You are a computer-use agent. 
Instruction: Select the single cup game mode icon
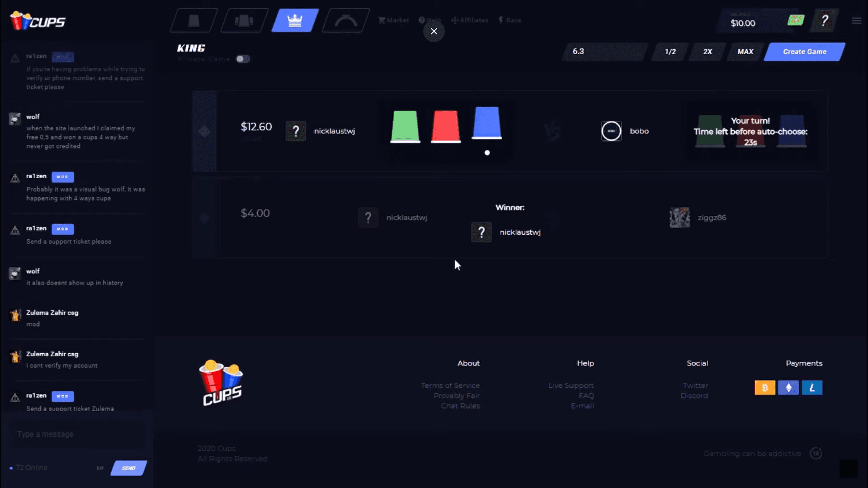(x=193, y=21)
